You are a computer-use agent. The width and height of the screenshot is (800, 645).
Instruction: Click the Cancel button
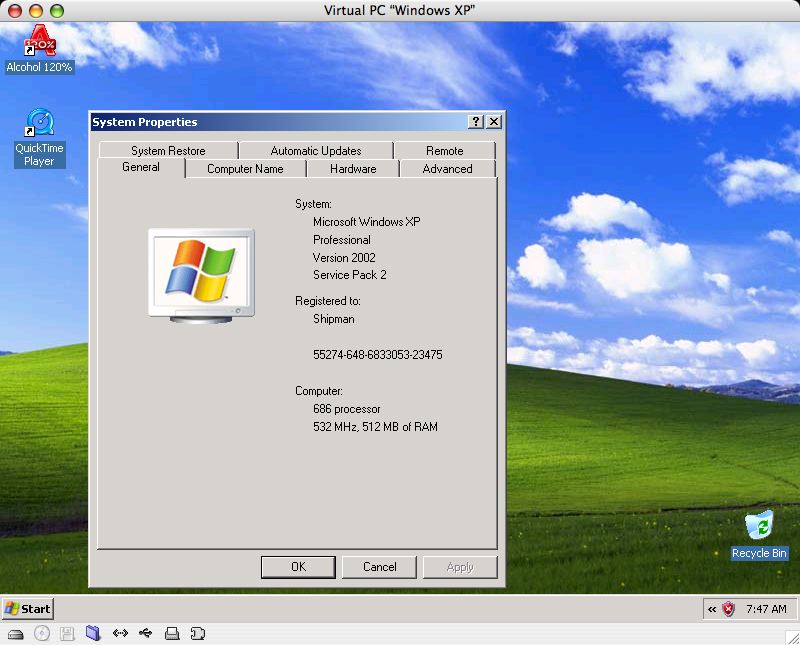coord(380,567)
